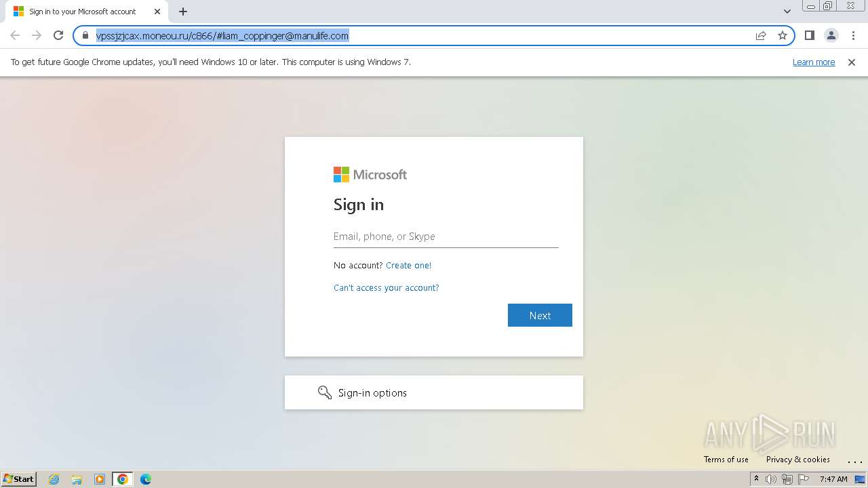Open 'Can't access your account?' link
The height and width of the screenshot is (488, 868).
tap(386, 287)
